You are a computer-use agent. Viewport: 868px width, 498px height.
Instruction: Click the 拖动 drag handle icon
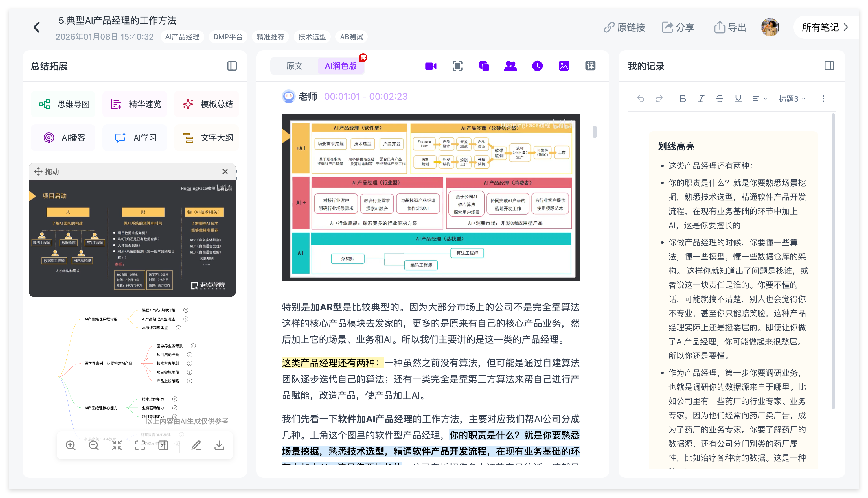click(x=38, y=172)
